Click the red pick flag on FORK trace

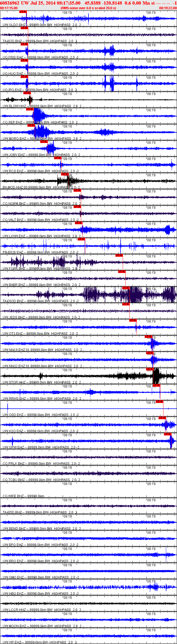119,255
